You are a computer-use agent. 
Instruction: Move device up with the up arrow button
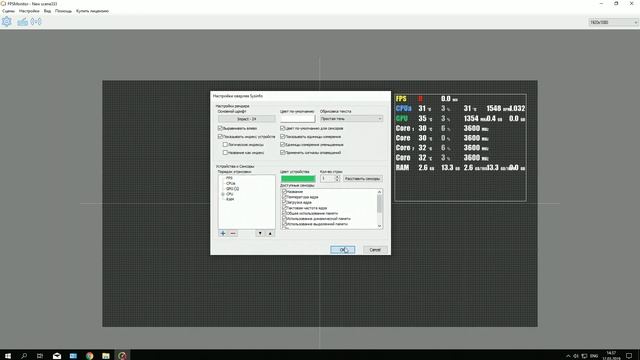click(270, 233)
